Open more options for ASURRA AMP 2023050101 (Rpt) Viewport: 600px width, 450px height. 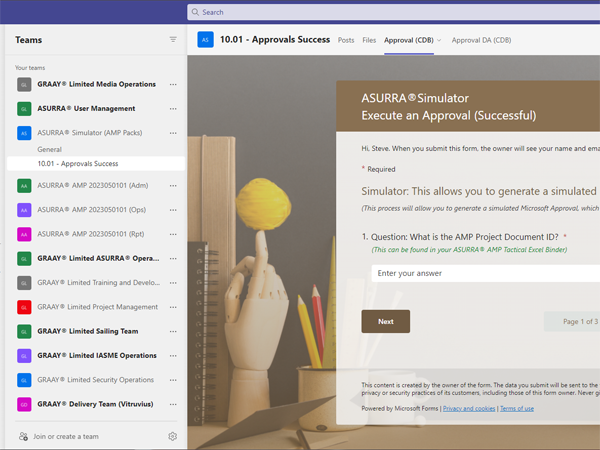click(x=173, y=234)
